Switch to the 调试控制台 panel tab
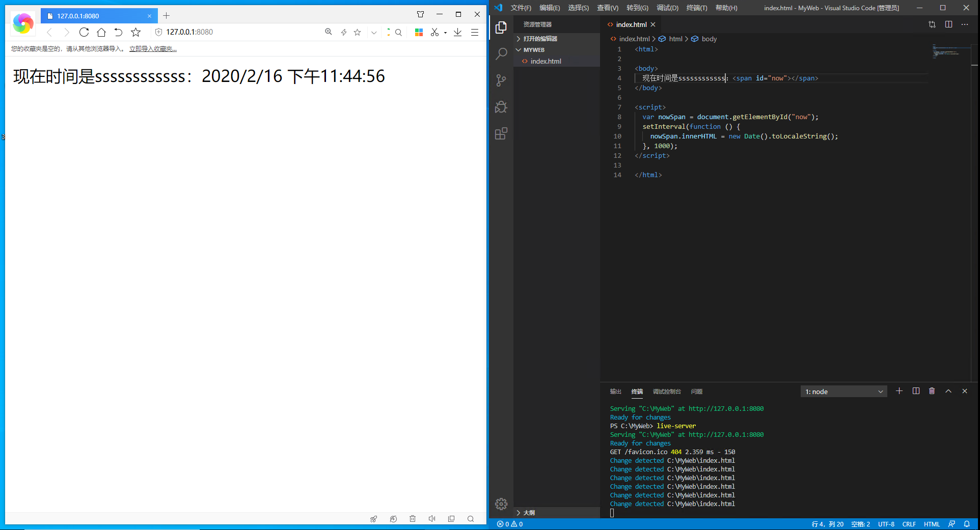The width and height of the screenshot is (980, 530). point(667,391)
